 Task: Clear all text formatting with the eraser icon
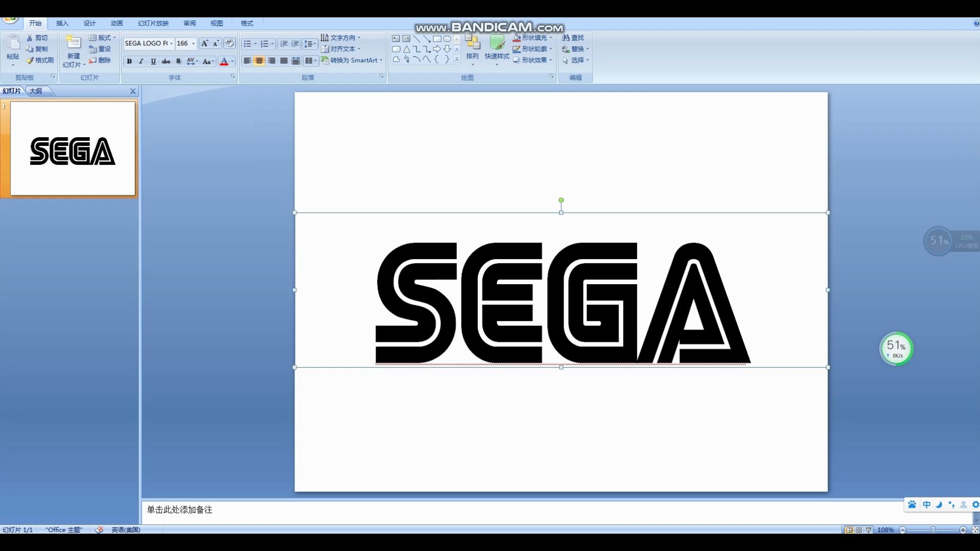[230, 43]
